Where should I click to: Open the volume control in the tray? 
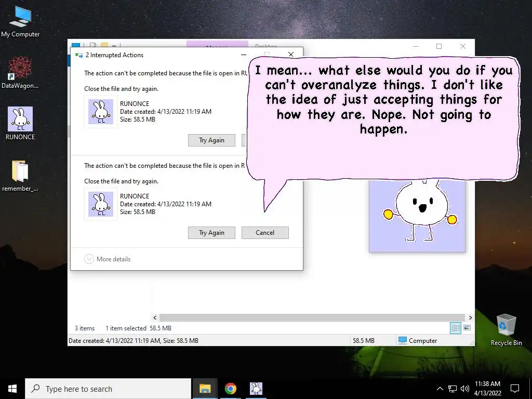465,389
